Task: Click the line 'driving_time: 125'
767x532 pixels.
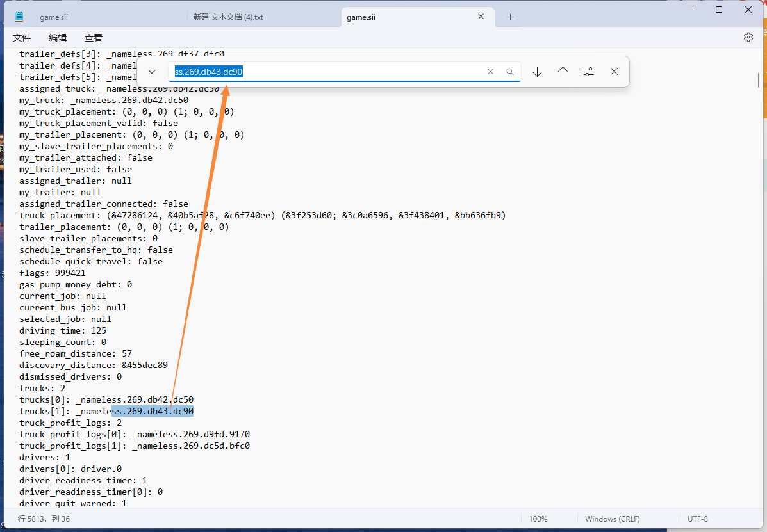Action: (x=63, y=331)
